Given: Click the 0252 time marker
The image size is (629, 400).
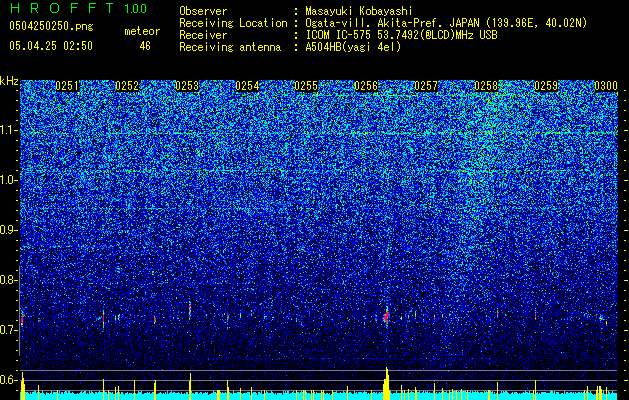Looking at the screenshot, I should [x=127, y=86].
